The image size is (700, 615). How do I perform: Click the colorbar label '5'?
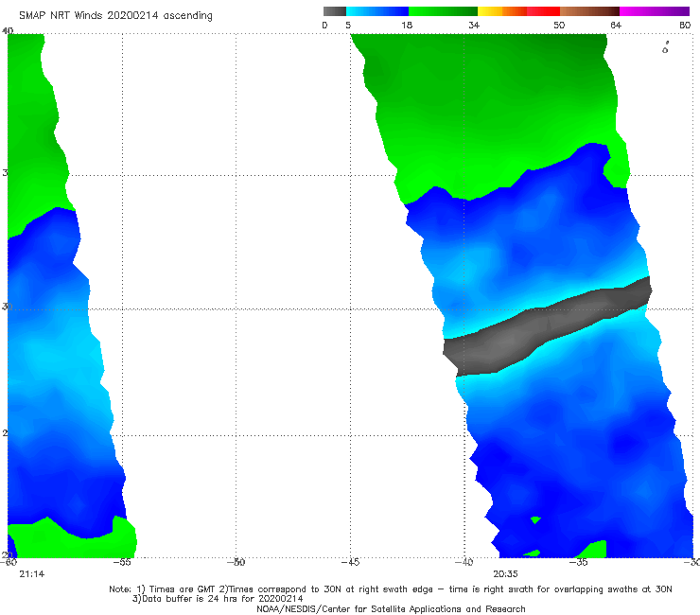point(348,25)
